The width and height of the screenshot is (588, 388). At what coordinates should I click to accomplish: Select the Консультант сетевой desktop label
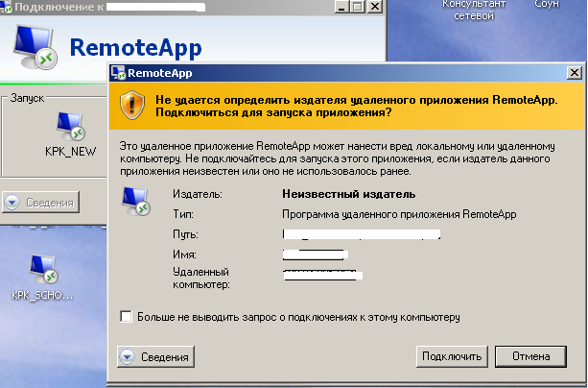click(x=474, y=11)
